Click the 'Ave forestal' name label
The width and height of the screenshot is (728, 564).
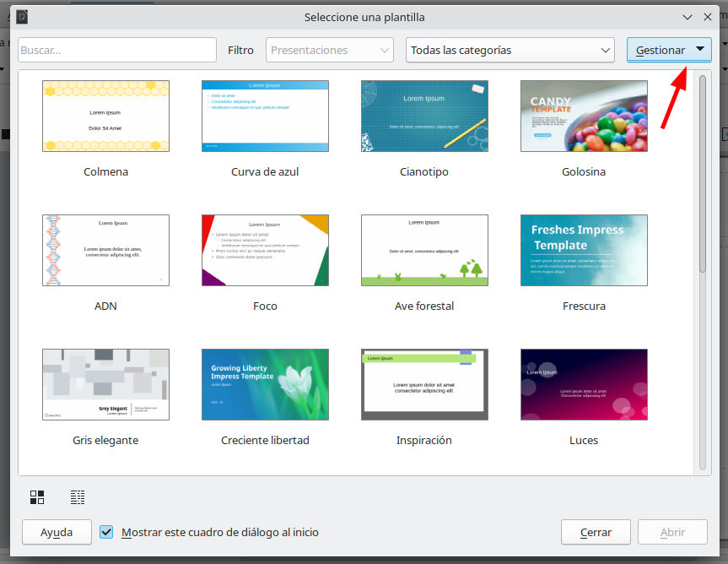[424, 306]
